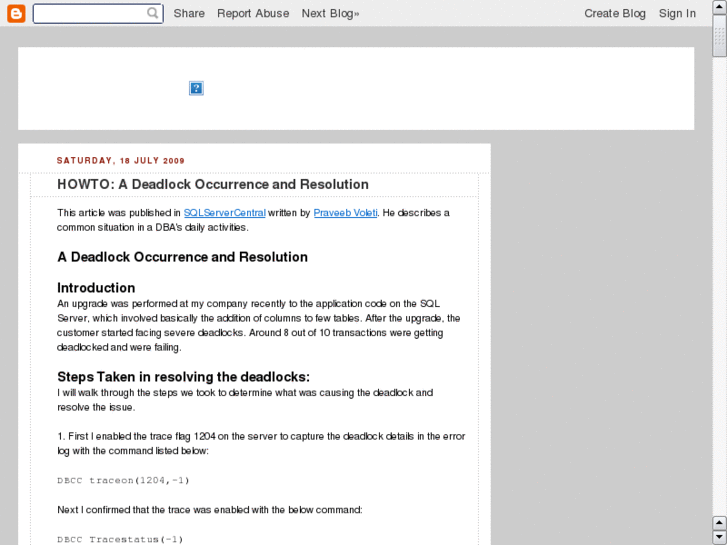Click the lower scrollbar up arrow button

tap(720, 523)
